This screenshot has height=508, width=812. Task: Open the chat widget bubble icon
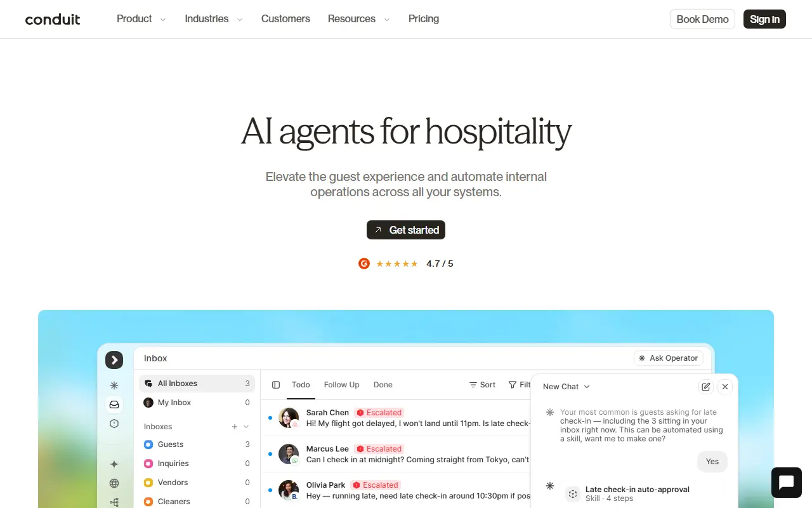pos(787,483)
